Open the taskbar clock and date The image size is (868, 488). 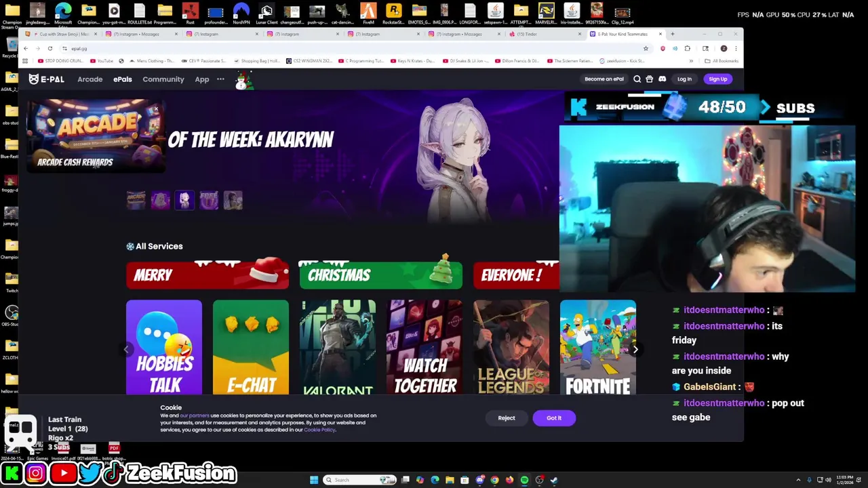point(845,480)
